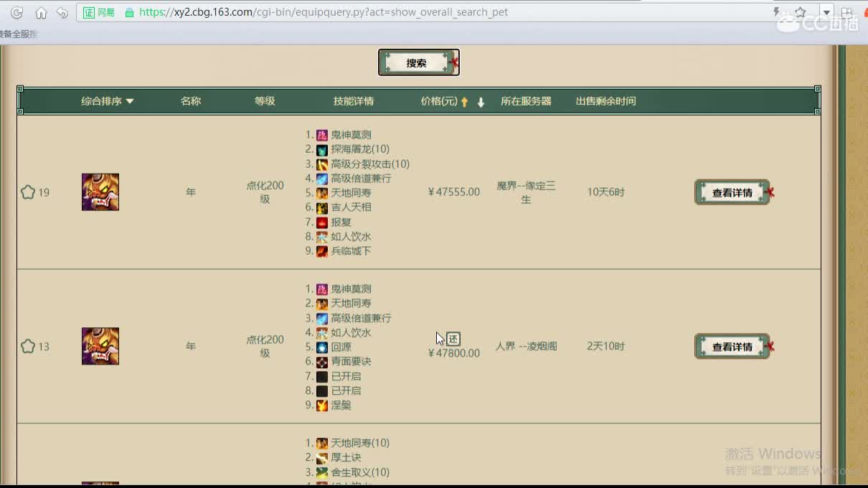
Task: Click 点化200级 in the ¥47800.00 row
Action: click(x=265, y=346)
